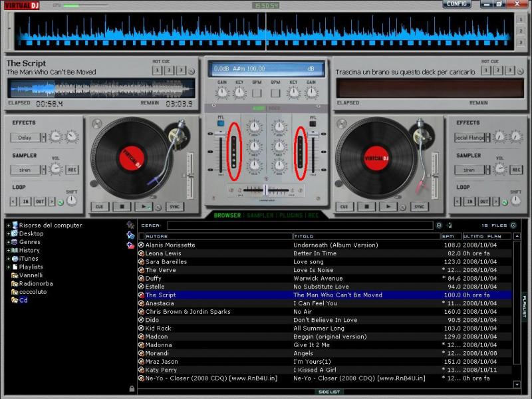Stop the right deck
Viewport: 532px width, 399px height.
[x=366, y=207]
